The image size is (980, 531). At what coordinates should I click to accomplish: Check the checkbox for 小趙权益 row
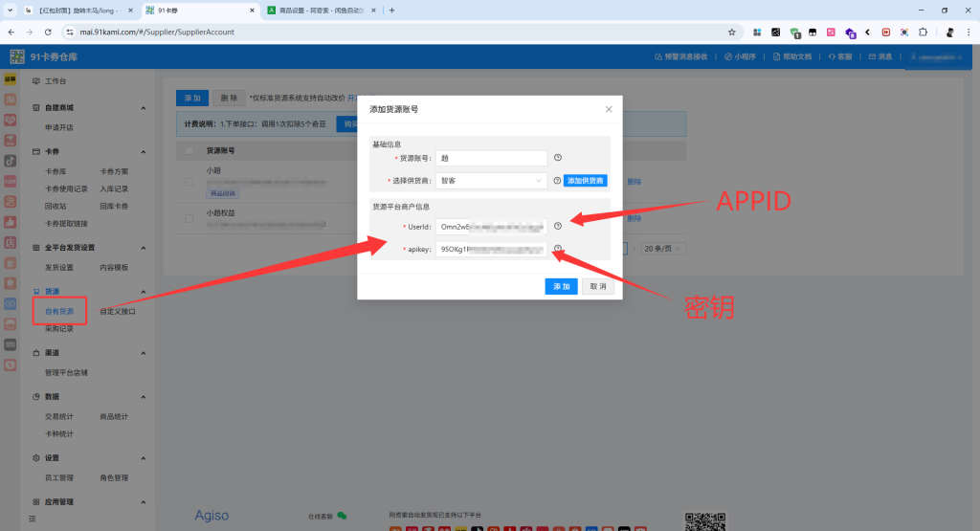coord(189,219)
